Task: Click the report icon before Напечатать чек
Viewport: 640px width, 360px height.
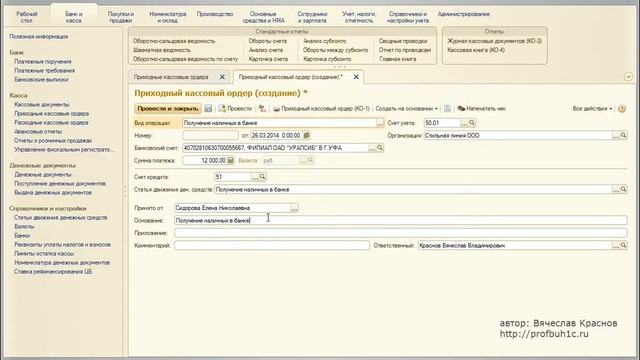Action: tap(447, 109)
